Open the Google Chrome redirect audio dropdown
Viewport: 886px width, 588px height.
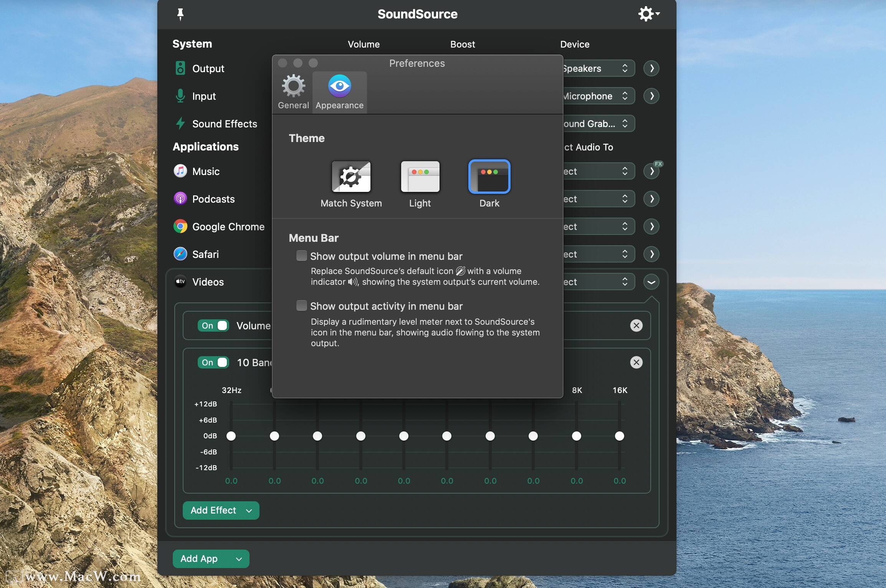tap(598, 226)
